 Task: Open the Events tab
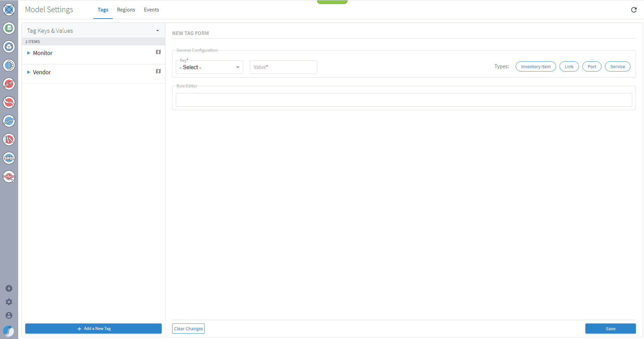coord(151,10)
